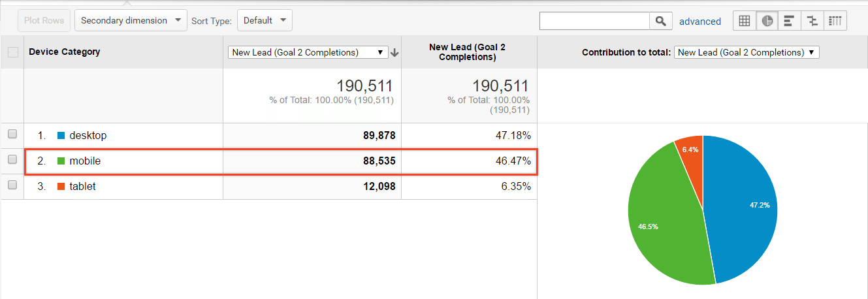Image resolution: width=868 pixels, height=299 pixels.
Task: Click the magnifier search button
Action: [661, 21]
